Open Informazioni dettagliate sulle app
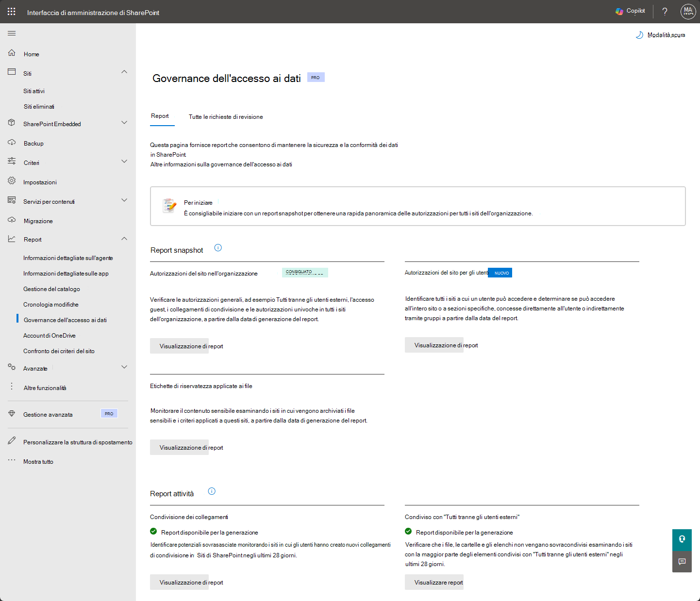Image resolution: width=700 pixels, height=601 pixels. [66, 274]
